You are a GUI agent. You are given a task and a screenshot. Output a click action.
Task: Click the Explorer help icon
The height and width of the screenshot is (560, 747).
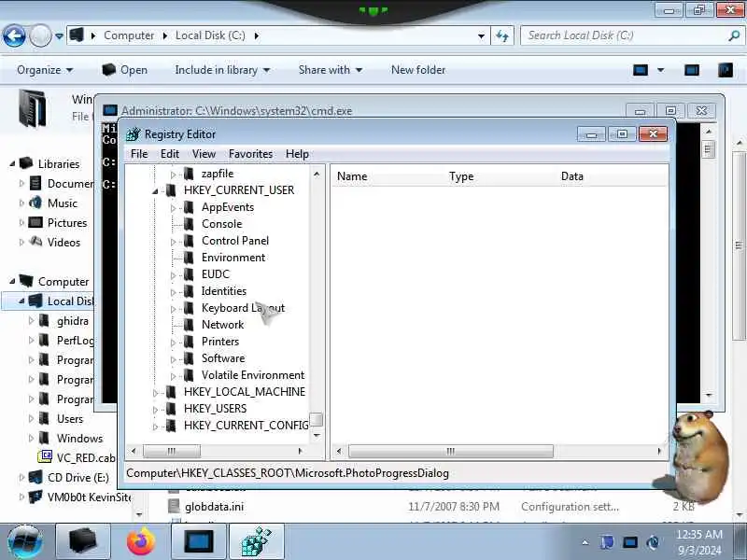click(x=726, y=70)
